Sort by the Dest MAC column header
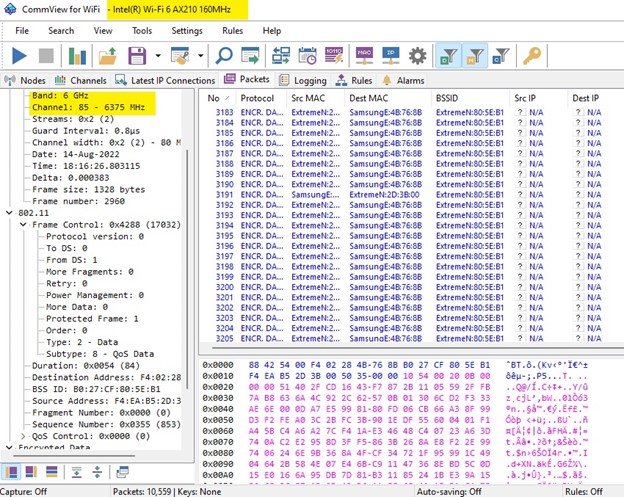The height and width of the screenshot is (497, 624). point(388,98)
